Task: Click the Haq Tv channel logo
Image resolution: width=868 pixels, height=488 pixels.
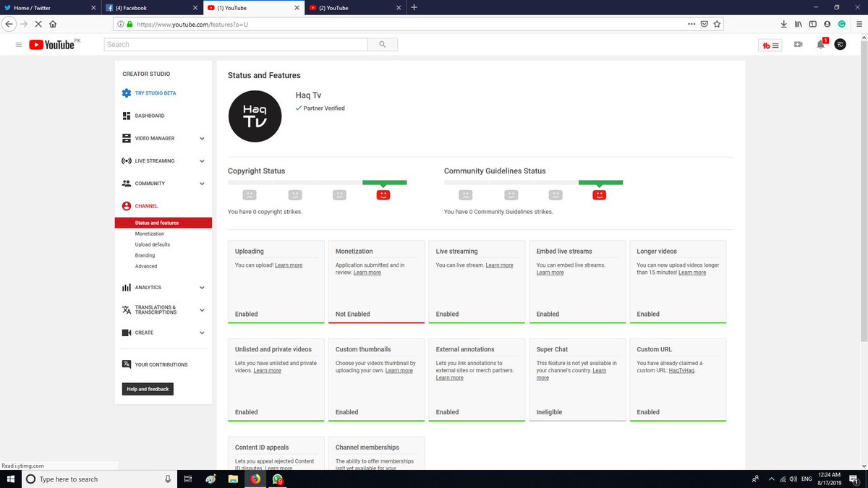Action: [255, 116]
